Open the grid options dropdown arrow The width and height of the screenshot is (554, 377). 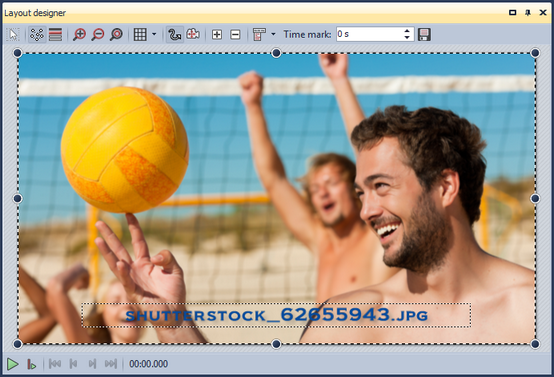pyautogui.click(x=154, y=34)
